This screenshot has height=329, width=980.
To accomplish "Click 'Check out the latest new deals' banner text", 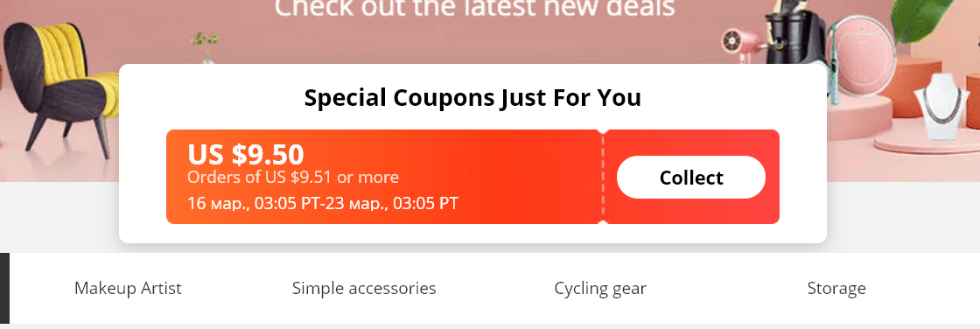I will point(475,9).
